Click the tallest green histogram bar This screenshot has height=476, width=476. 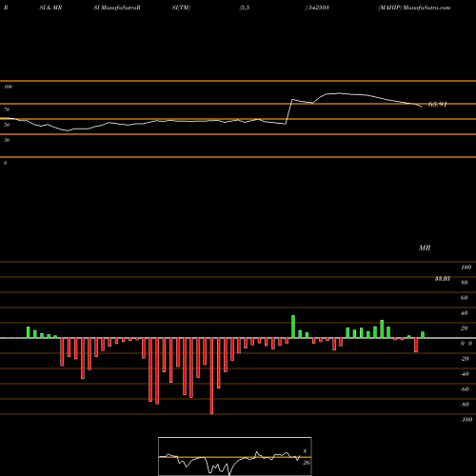[293, 327]
